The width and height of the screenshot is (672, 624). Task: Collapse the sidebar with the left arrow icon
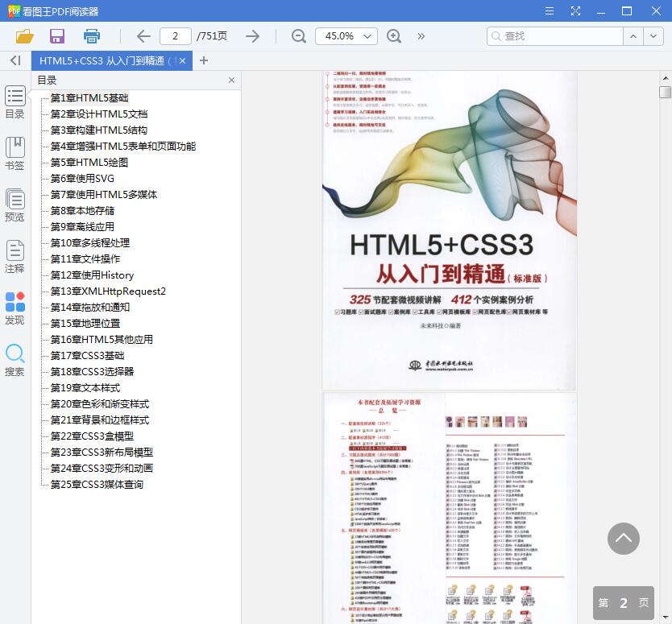click(15, 60)
